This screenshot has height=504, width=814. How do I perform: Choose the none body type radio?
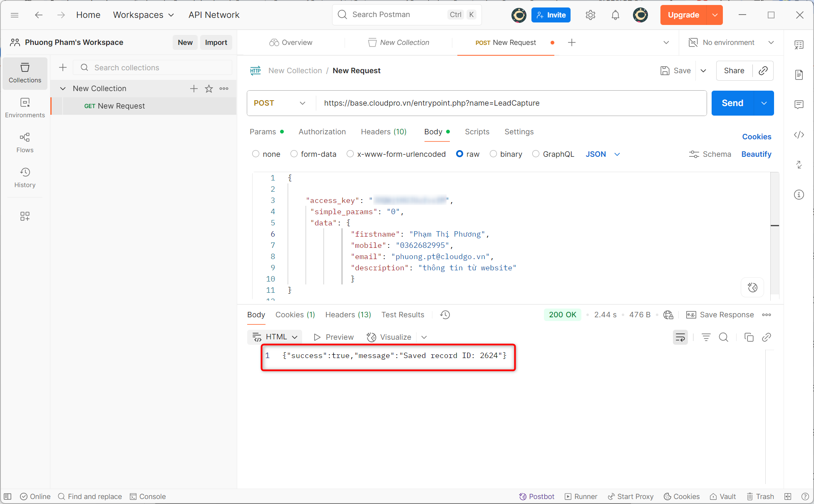(256, 154)
